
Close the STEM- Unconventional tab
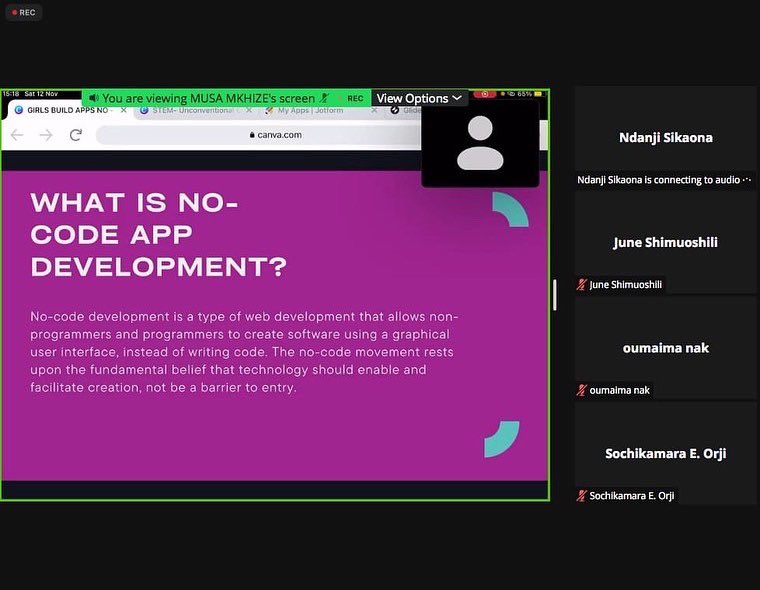[249, 111]
